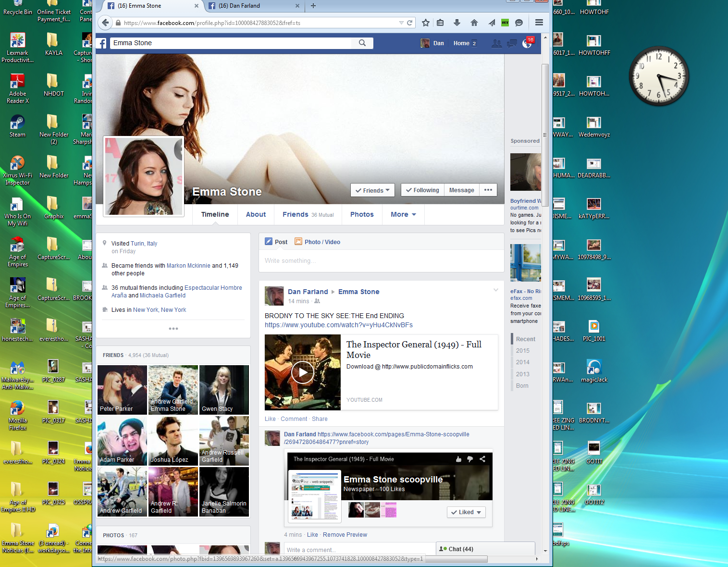Viewport: 728px width, 567px height.
Task: Open the Friends status dropdown button
Action: (372, 190)
